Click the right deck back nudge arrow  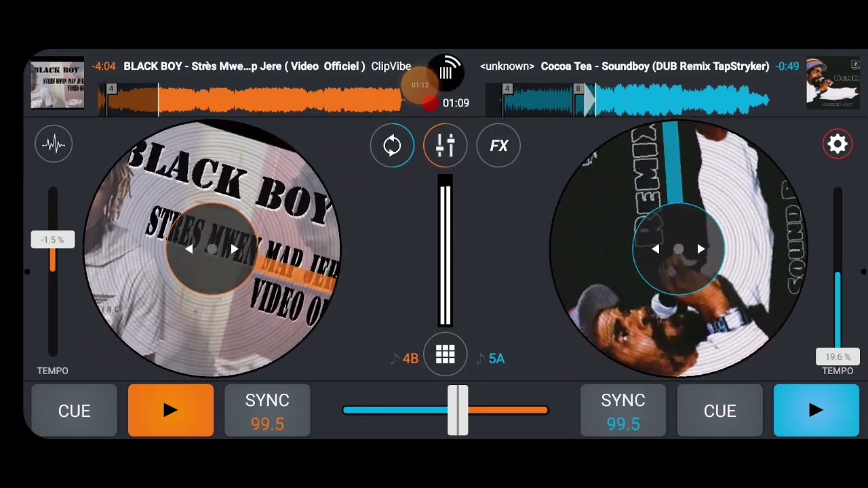coord(655,249)
